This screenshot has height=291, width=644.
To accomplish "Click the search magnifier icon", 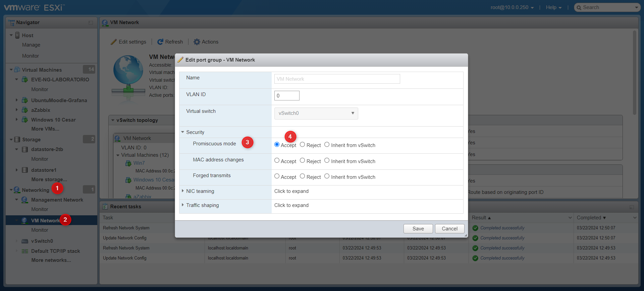I will pos(579,8).
